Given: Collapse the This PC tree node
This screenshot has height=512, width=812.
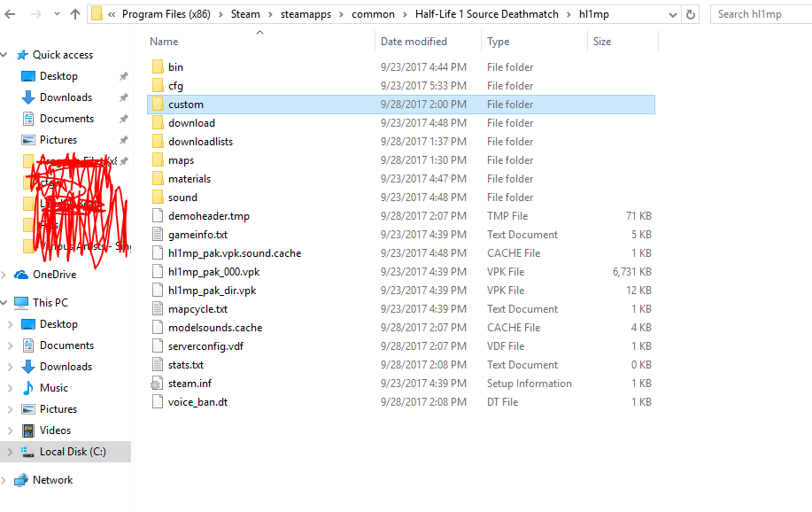Looking at the screenshot, I should tap(4, 303).
